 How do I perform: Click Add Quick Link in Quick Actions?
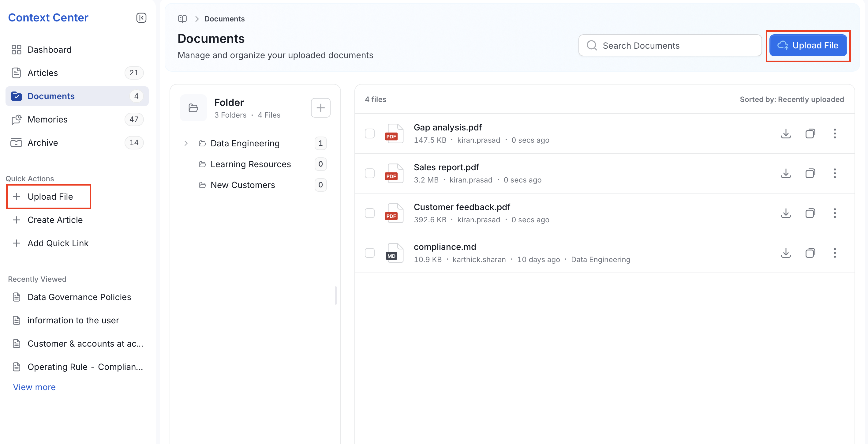[x=51, y=243]
